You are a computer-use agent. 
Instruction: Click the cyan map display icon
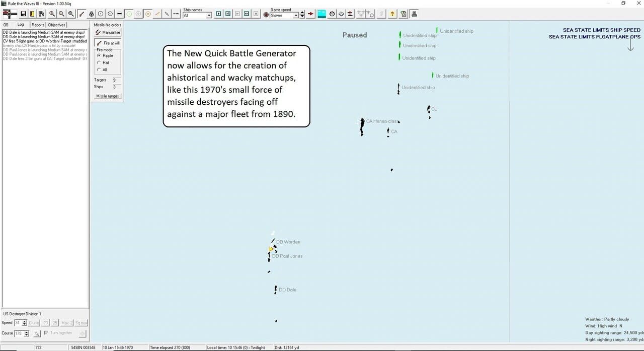pyautogui.click(x=321, y=14)
